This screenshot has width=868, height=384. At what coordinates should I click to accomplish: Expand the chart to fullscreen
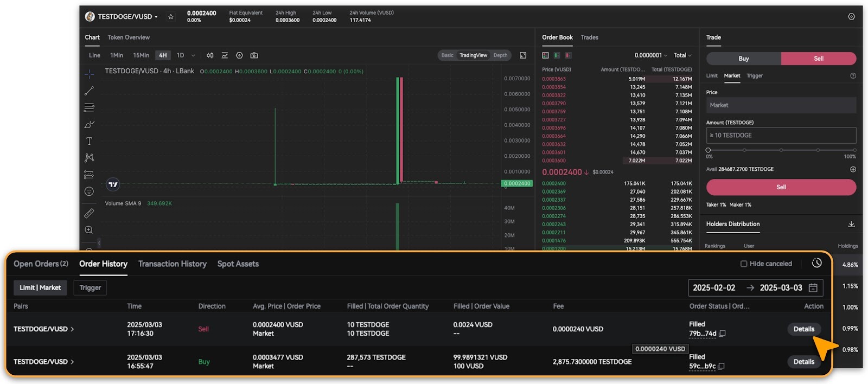523,55
